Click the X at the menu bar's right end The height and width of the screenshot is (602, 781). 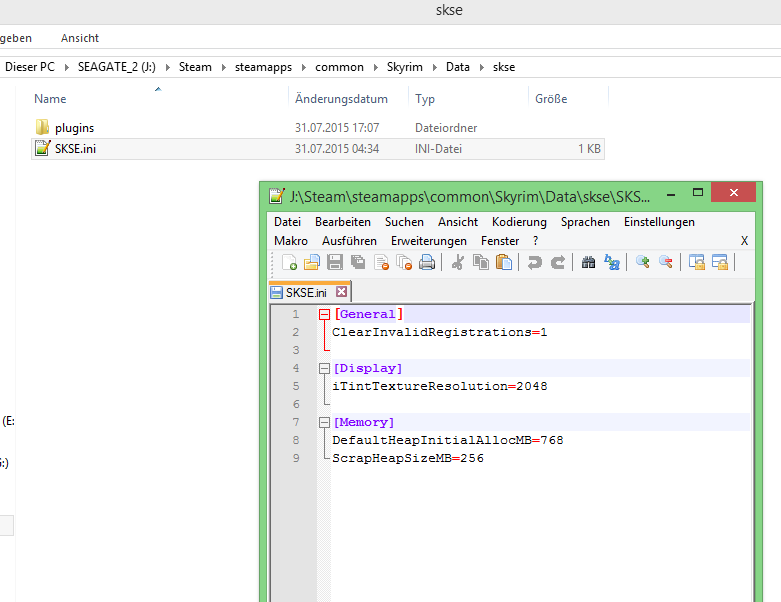[744, 241]
